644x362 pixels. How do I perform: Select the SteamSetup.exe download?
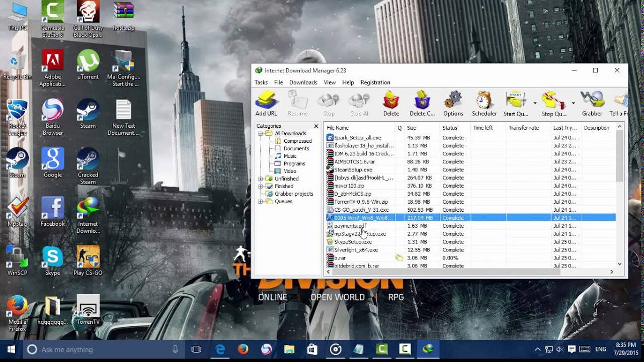(x=470, y=170)
